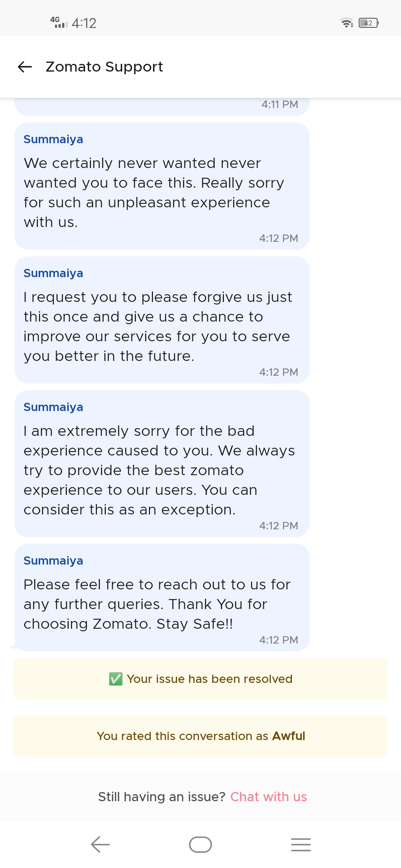The width and height of the screenshot is (401, 868).
Task: Open the recent apps menu button
Action: pos(301,845)
